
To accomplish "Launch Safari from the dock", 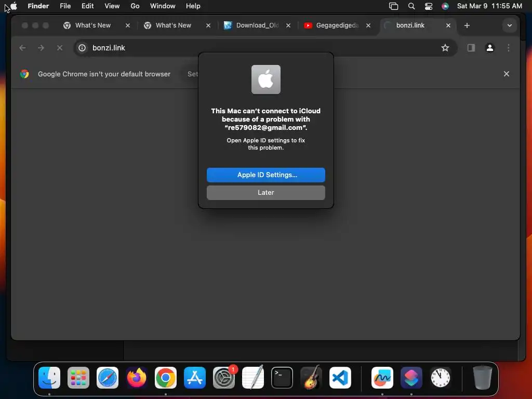I will [x=108, y=378].
